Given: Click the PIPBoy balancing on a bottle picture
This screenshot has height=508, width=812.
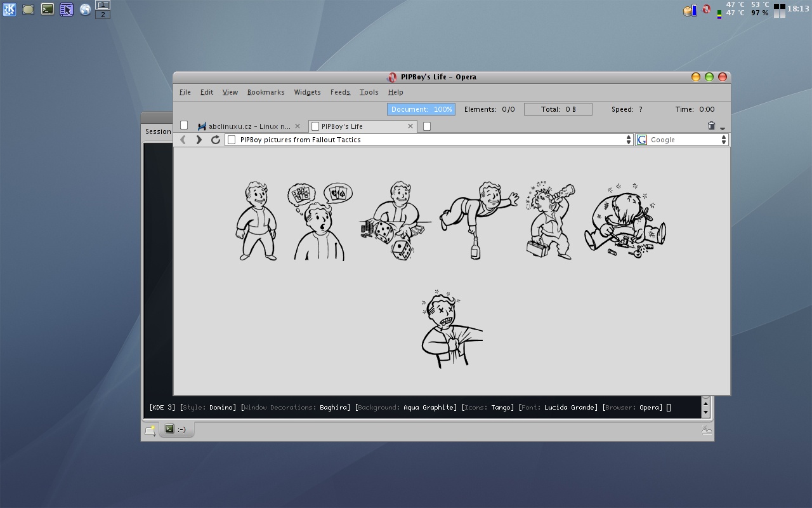Looking at the screenshot, I should 479,221.
